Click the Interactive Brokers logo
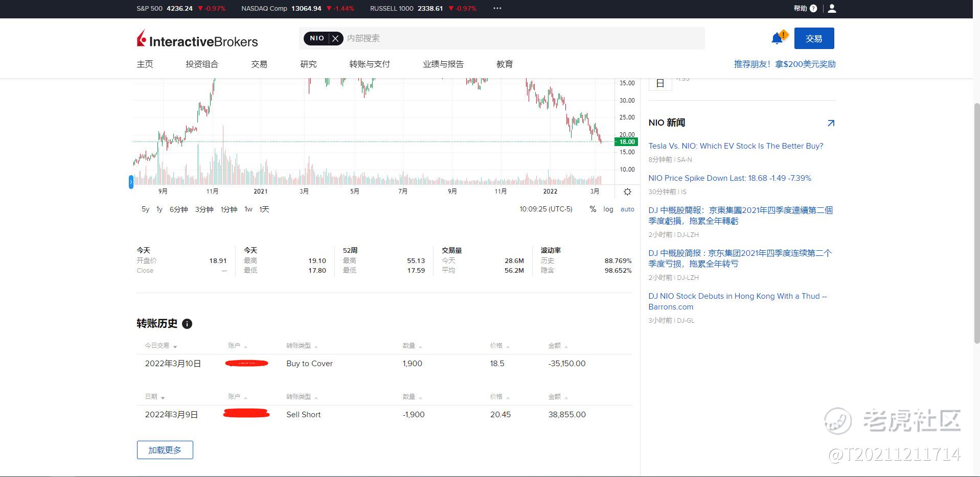The image size is (980, 477). (197, 39)
